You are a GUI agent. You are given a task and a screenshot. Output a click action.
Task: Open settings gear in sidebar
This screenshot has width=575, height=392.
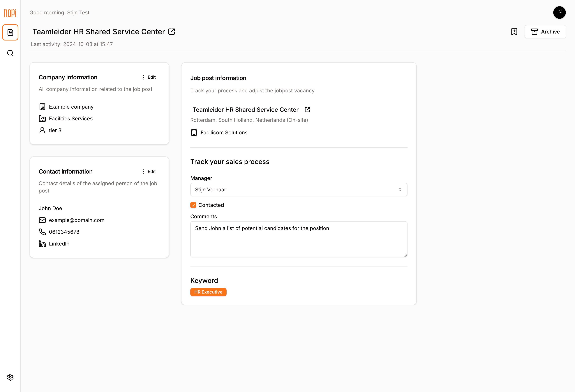tap(10, 377)
